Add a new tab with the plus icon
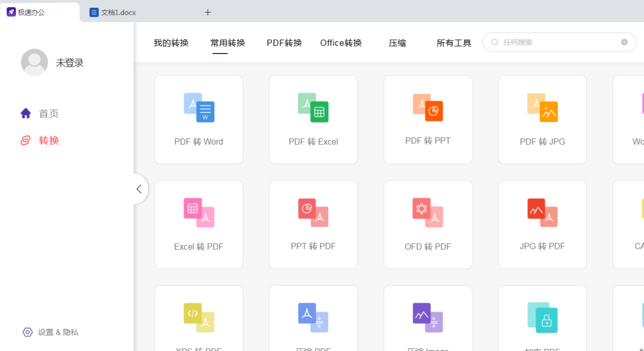Image resolution: width=644 pixels, height=351 pixels. 208,12
